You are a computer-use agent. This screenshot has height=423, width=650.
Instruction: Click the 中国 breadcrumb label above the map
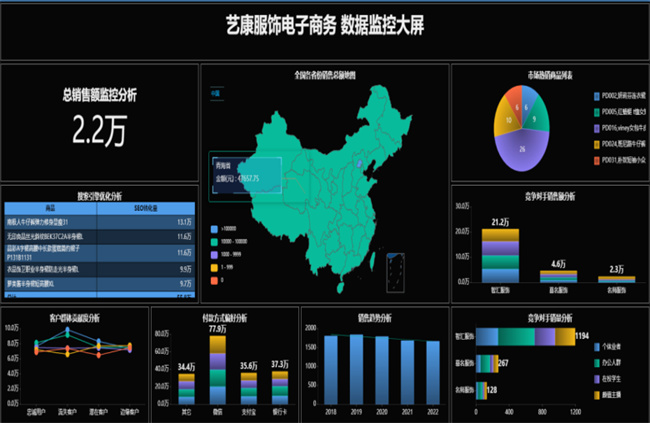tap(214, 94)
